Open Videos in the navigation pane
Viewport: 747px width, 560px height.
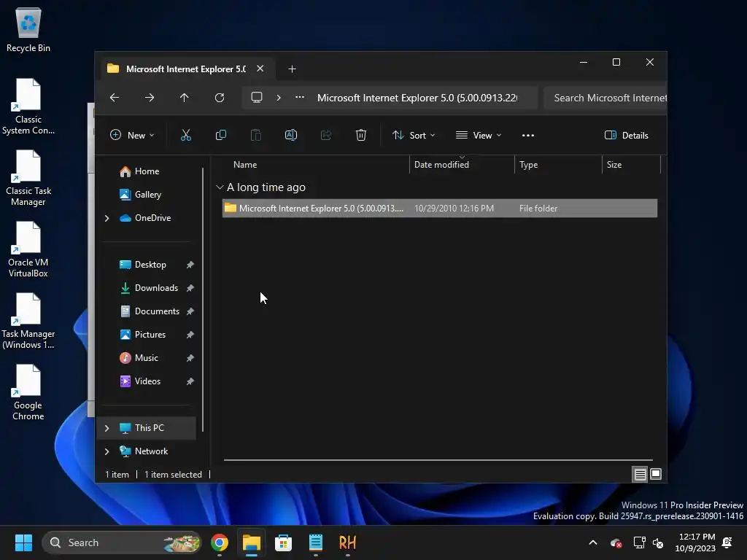click(x=147, y=381)
